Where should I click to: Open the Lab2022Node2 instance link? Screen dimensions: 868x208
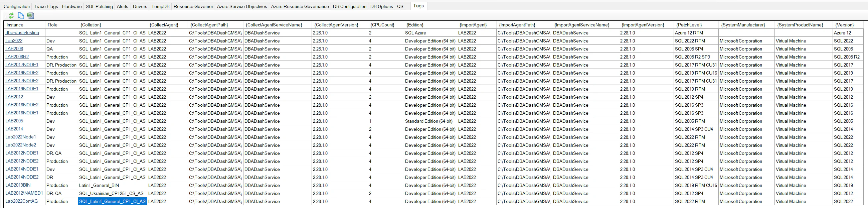[21, 145]
